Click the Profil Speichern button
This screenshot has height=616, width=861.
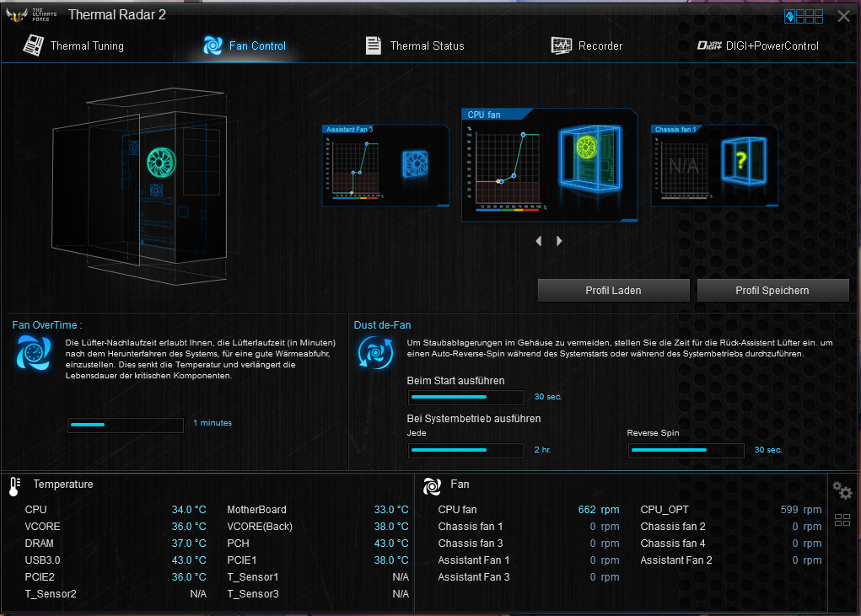click(772, 290)
